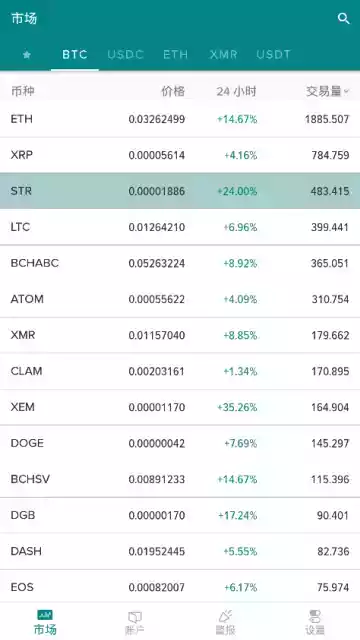The image size is (360, 640).
Task: Open the BCHABC trading pair row
Action: point(180,263)
